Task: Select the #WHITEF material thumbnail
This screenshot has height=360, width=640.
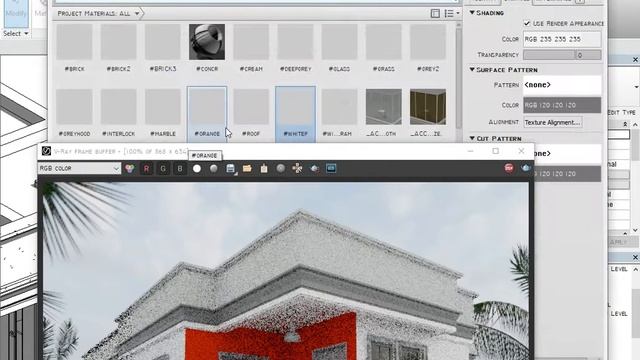Action: pyautogui.click(x=296, y=107)
